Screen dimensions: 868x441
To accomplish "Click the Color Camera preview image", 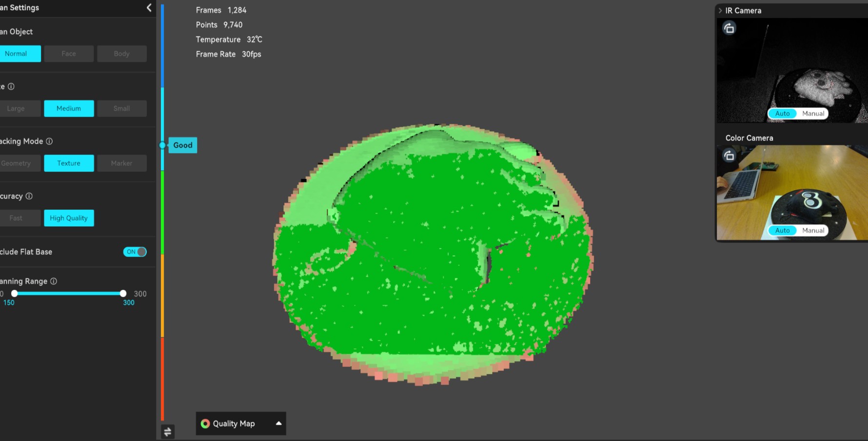I will pos(792,192).
